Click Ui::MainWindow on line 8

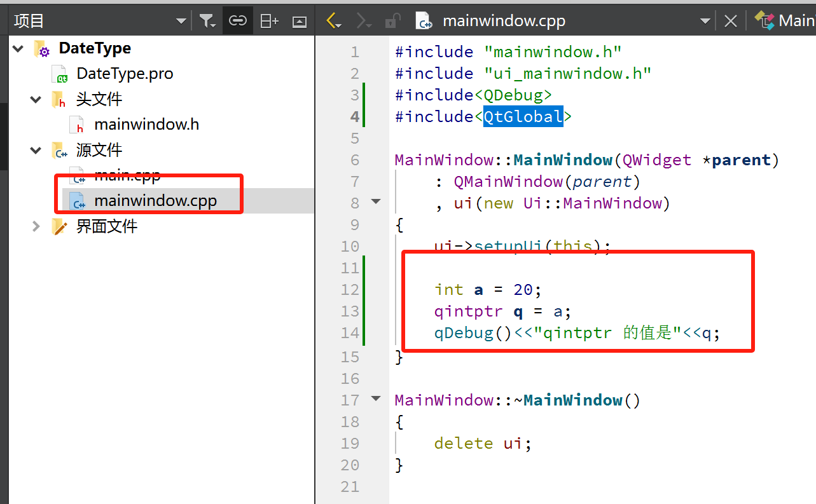click(x=593, y=203)
